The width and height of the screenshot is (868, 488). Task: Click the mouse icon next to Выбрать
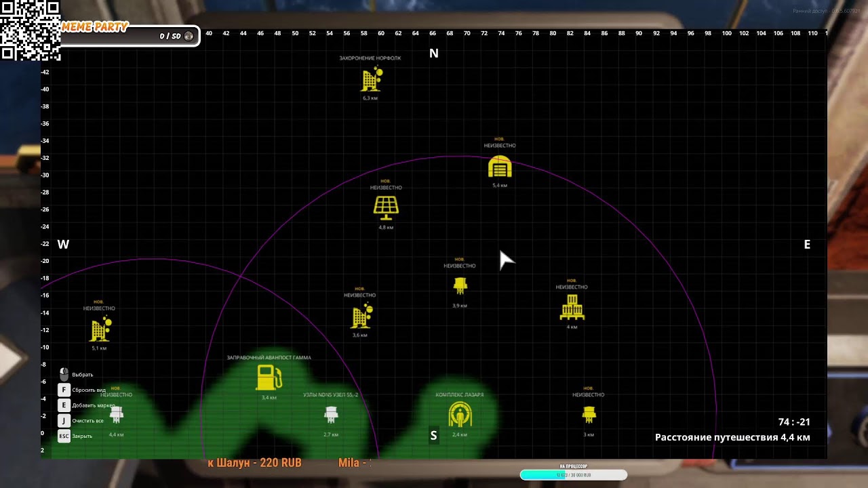[64, 374]
